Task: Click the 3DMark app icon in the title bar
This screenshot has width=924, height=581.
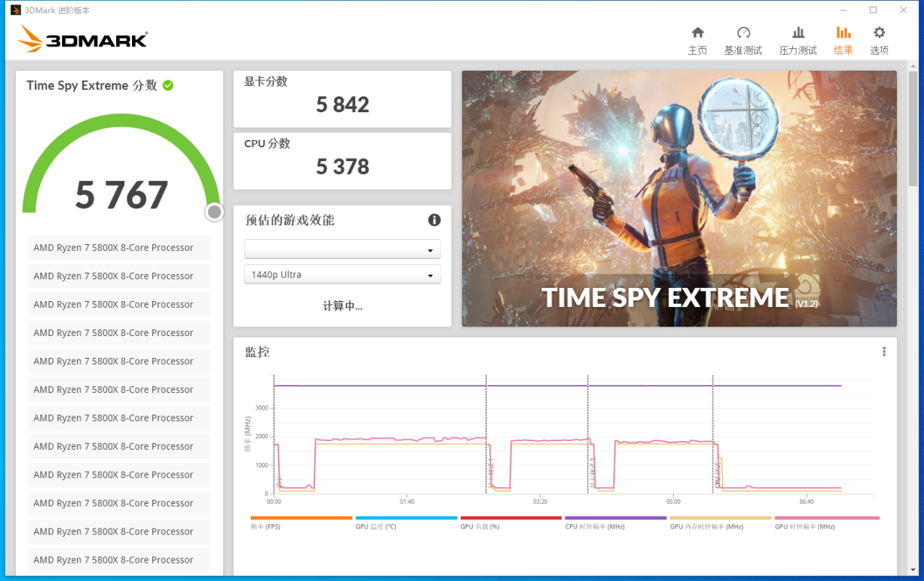Action: (x=15, y=10)
